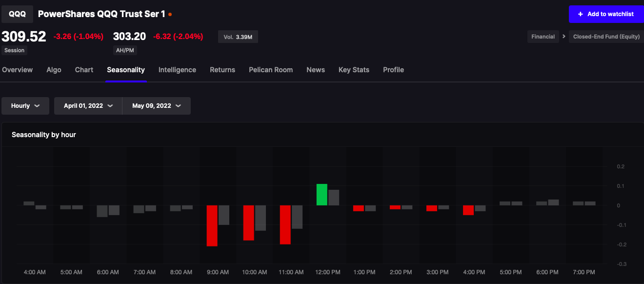The image size is (644, 284).
Task: Select the Seasonality tab
Action: click(x=126, y=70)
